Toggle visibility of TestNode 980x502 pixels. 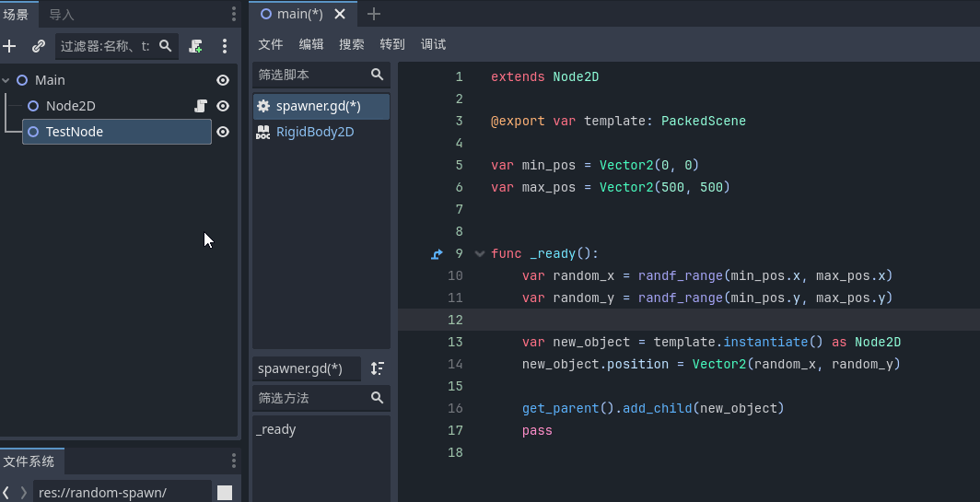click(223, 132)
